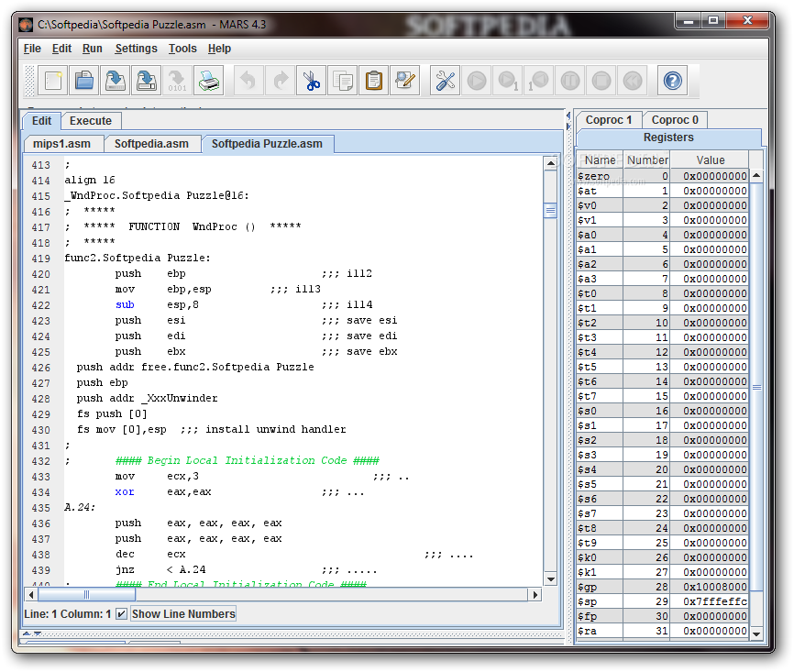The width and height of the screenshot is (794, 672).
Task: Open Find/Replace pencil icon
Action: coord(405,81)
